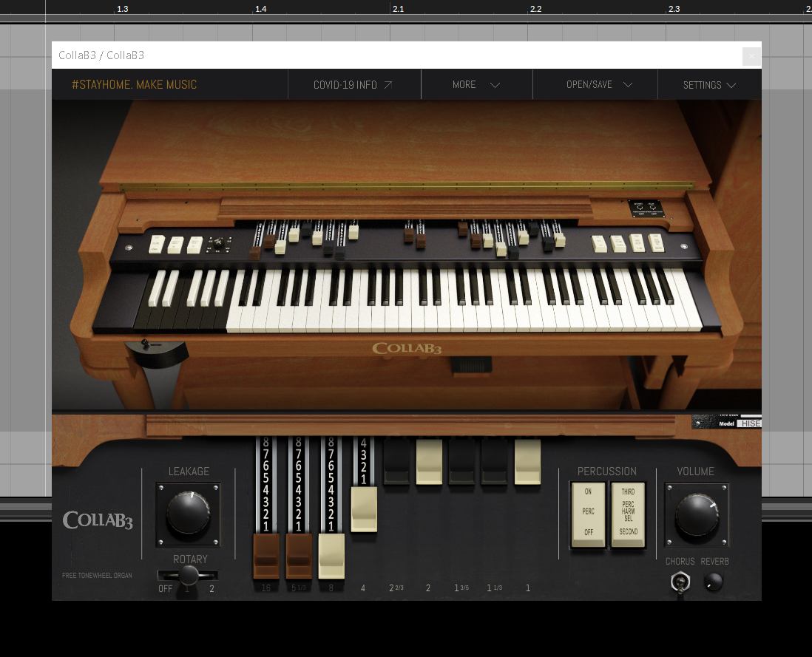Click the black 2 2/3' drawbar handle
812x657 pixels.
396,462
